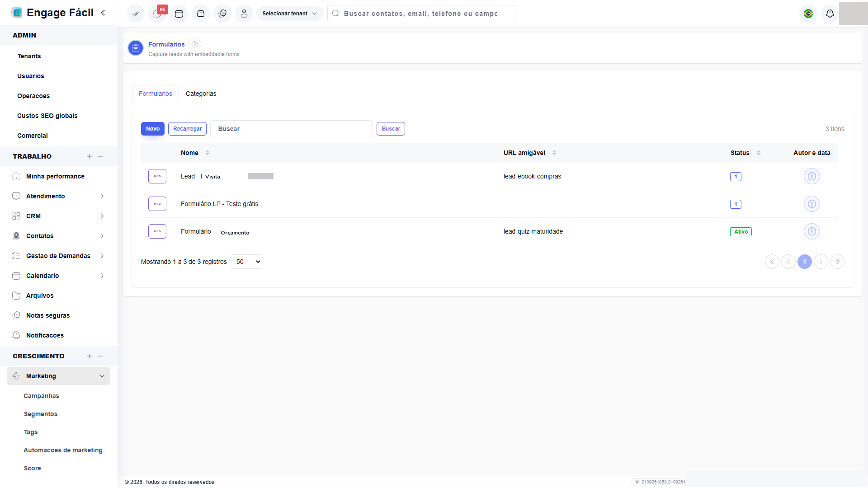Open the secure notes icon in top bar
The height and width of the screenshot is (488, 868).
pyautogui.click(x=222, y=14)
